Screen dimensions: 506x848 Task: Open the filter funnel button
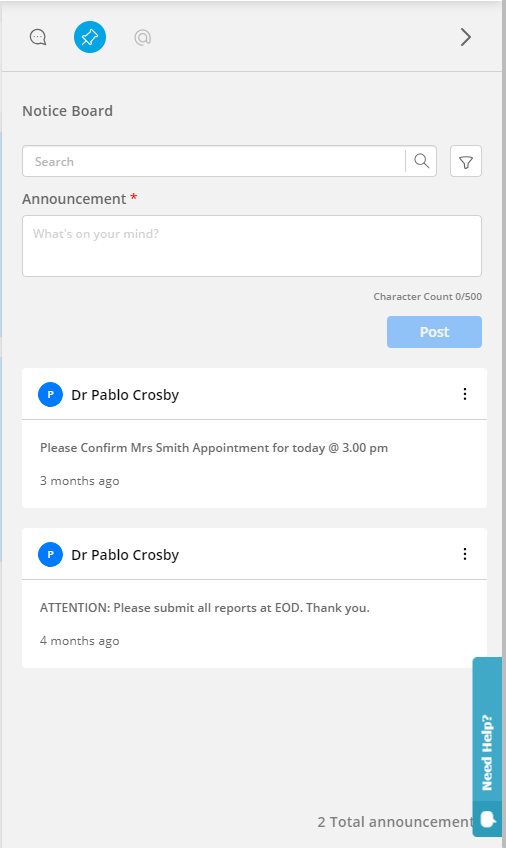[x=466, y=161]
